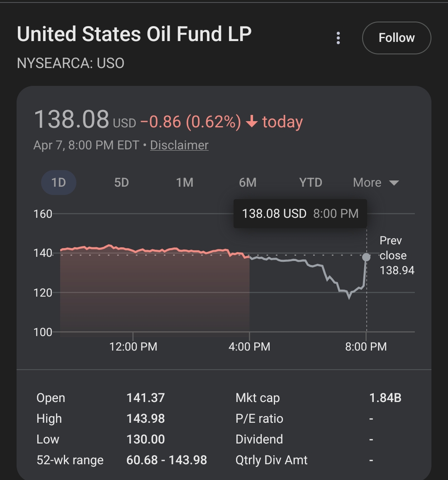Click the 4:00 PM mark on chart axis
This screenshot has height=480, width=448.
[x=249, y=346]
